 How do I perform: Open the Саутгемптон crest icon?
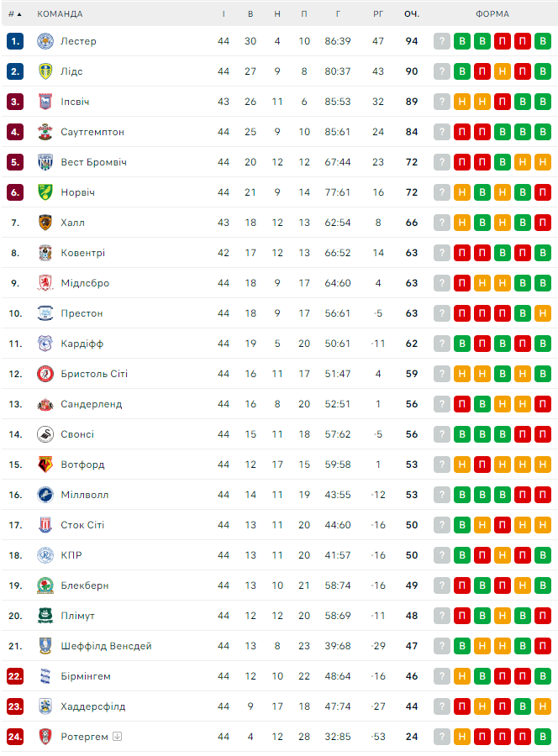45,132
